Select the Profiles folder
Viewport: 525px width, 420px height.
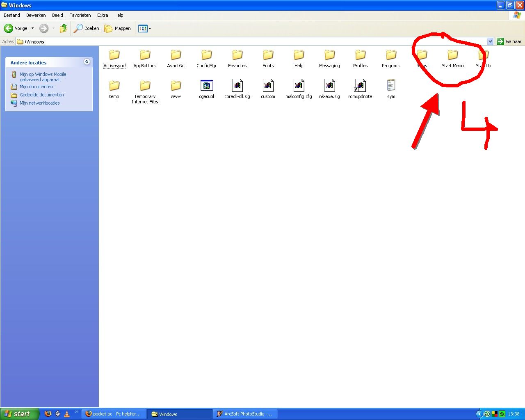pyautogui.click(x=360, y=59)
